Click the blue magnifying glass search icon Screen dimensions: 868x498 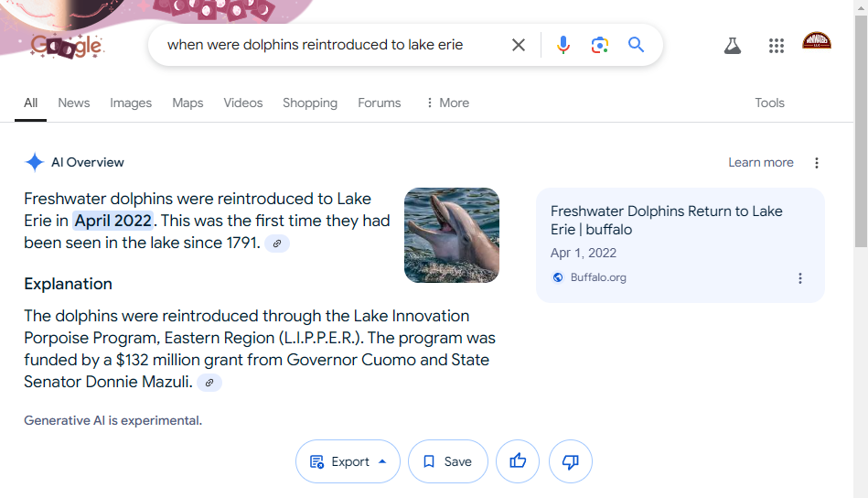[x=636, y=44]
